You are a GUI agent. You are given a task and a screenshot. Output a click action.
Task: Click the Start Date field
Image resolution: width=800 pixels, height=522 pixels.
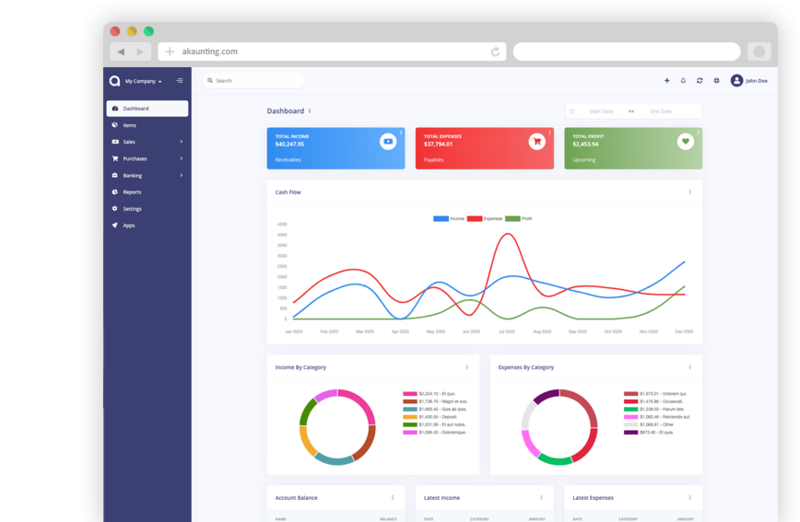tap(601, 111)
